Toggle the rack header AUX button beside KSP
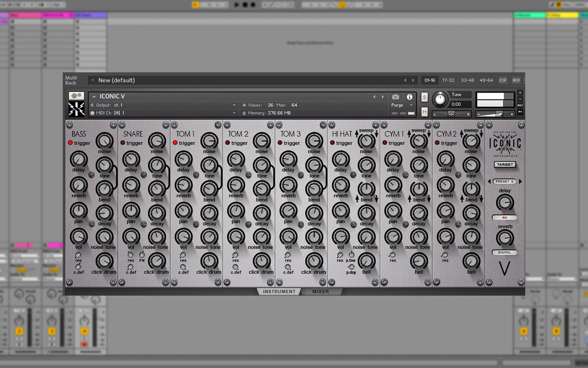The width and height of the screenshot is (588, 368). point(516,80)
